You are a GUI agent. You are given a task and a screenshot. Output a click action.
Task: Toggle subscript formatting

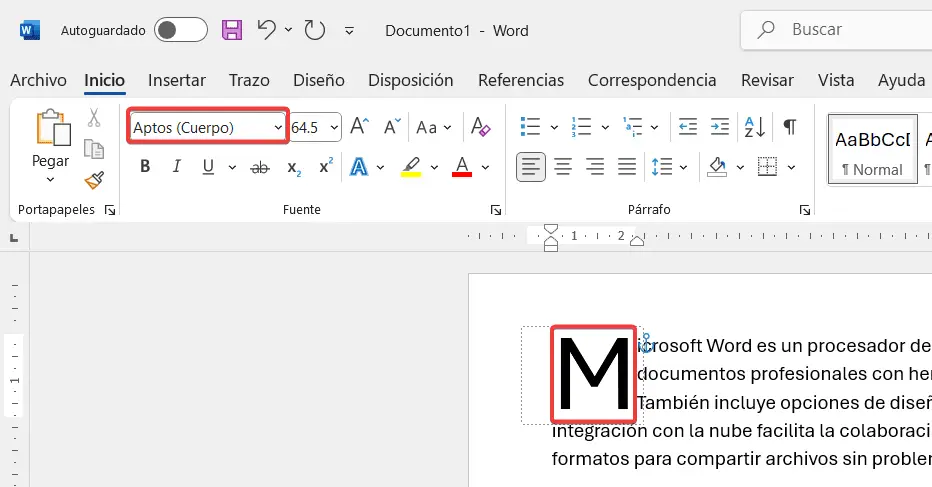pos(294,168)
